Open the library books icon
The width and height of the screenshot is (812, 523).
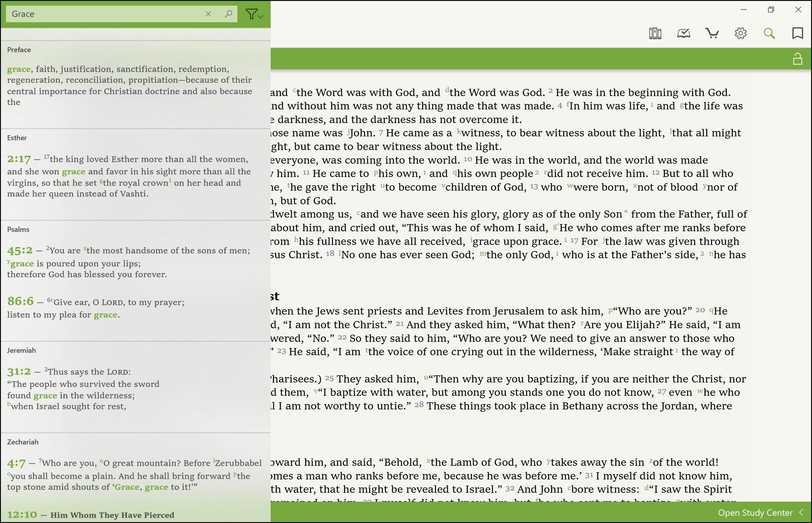coord(655,33)
